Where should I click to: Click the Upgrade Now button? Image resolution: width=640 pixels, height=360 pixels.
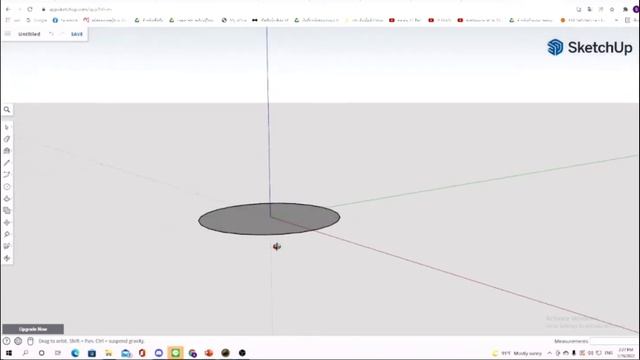pos(33,329)
